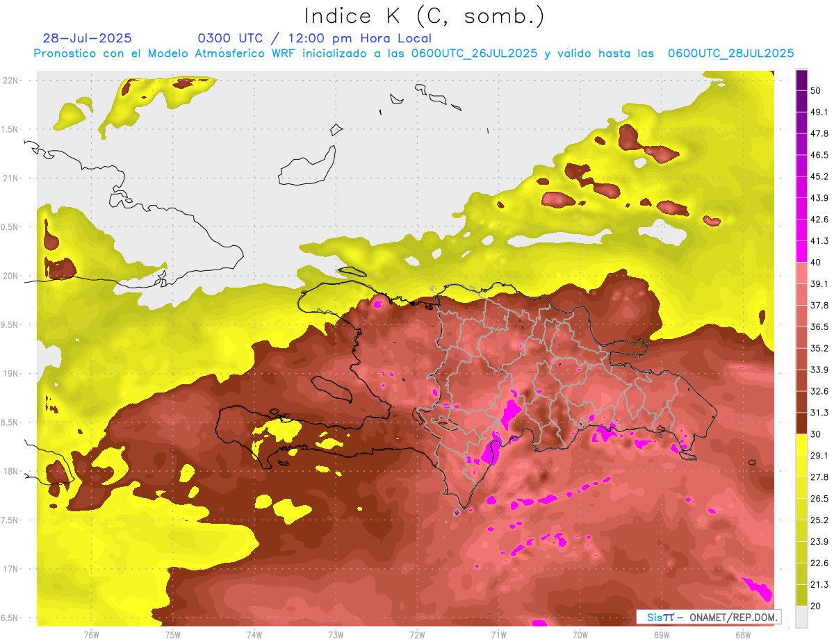Click the colorbar value "37.8"
Screen dimensions: 834x644
click(x=821, y=305)
